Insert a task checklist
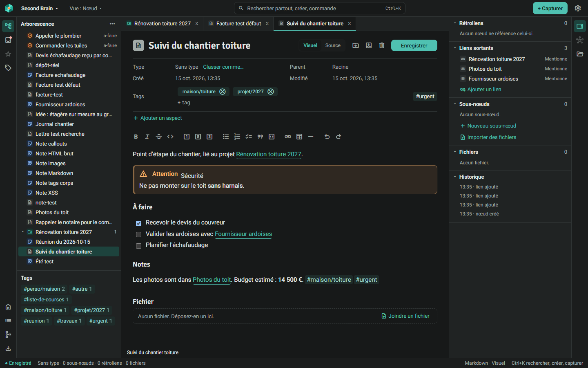Screen dimensions: 588x368 coord(249,137)
